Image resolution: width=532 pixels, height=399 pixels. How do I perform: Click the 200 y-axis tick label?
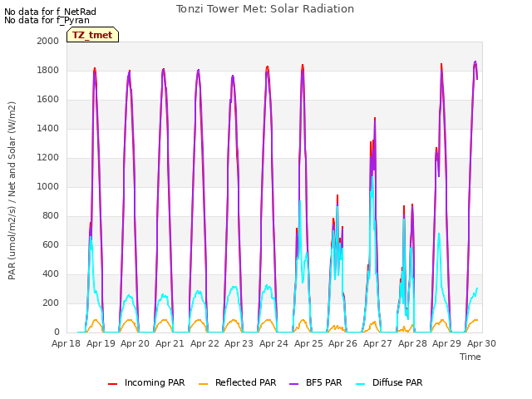pyautogui.click(x=51, y=303)
